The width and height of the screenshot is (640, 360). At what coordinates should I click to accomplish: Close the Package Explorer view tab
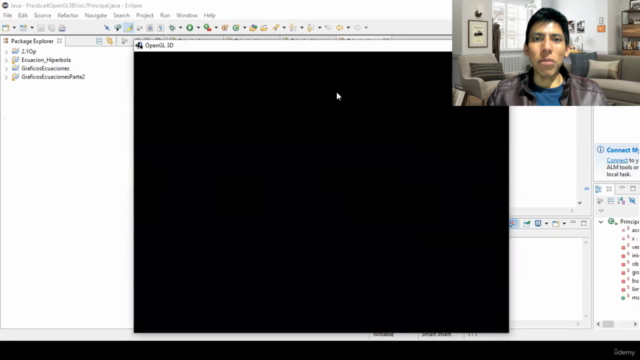tap(60, 41)
